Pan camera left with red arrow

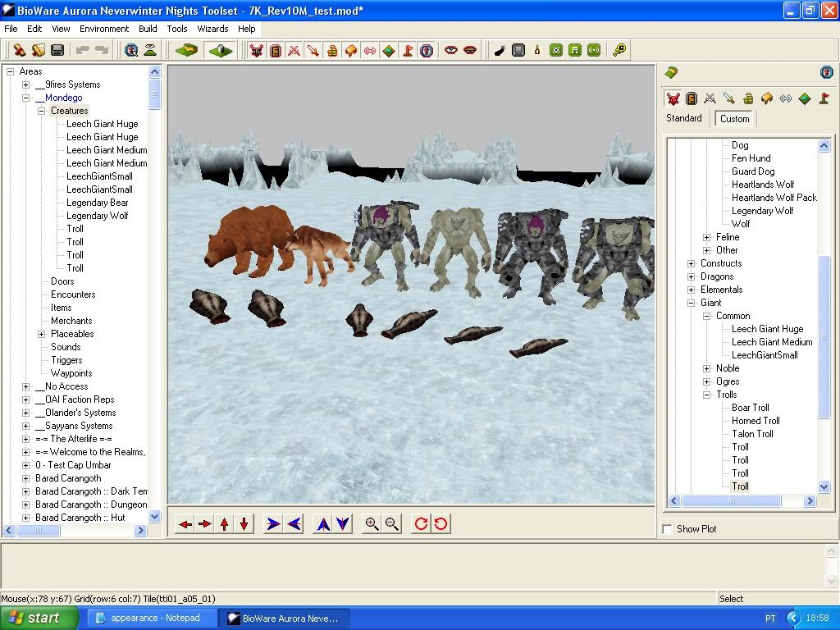[x=185, y=523]
